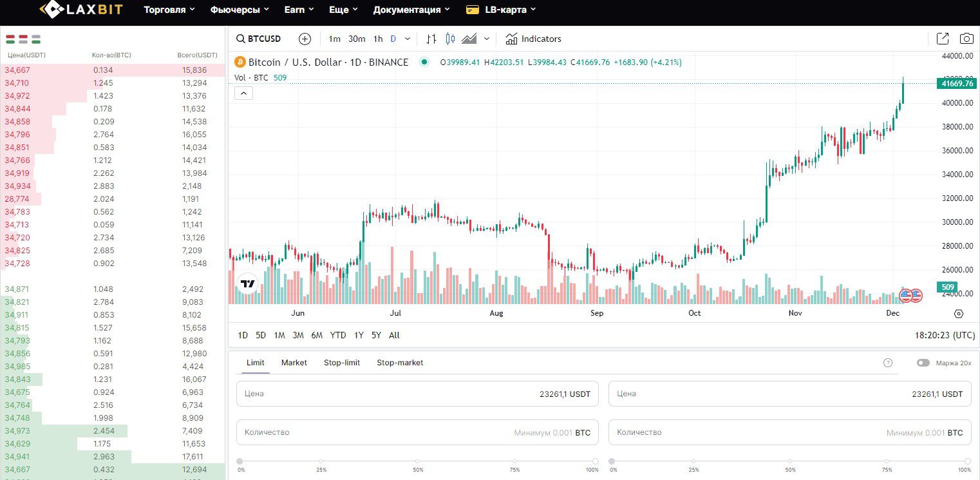Click the Bitcoin coin icon in legend
This screenshot has height=480, width=980.
(241, 62)
